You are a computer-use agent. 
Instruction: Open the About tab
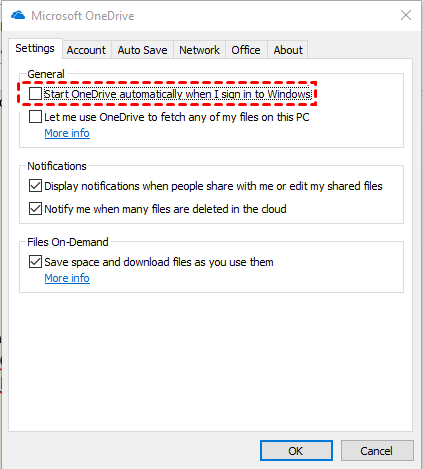pos(288,50)
